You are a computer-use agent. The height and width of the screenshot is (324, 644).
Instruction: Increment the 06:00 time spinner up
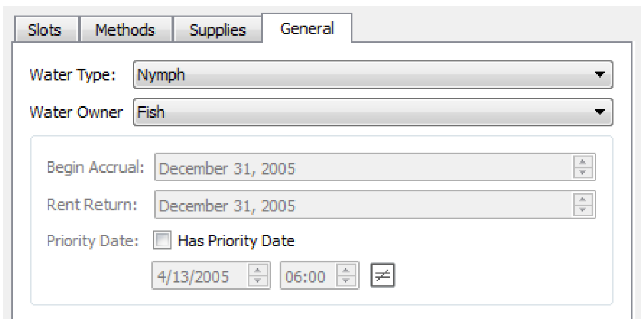(x=347, y=271)
